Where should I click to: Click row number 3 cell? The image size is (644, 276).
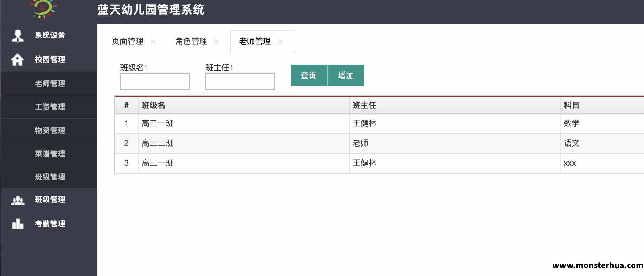(126, 163)
